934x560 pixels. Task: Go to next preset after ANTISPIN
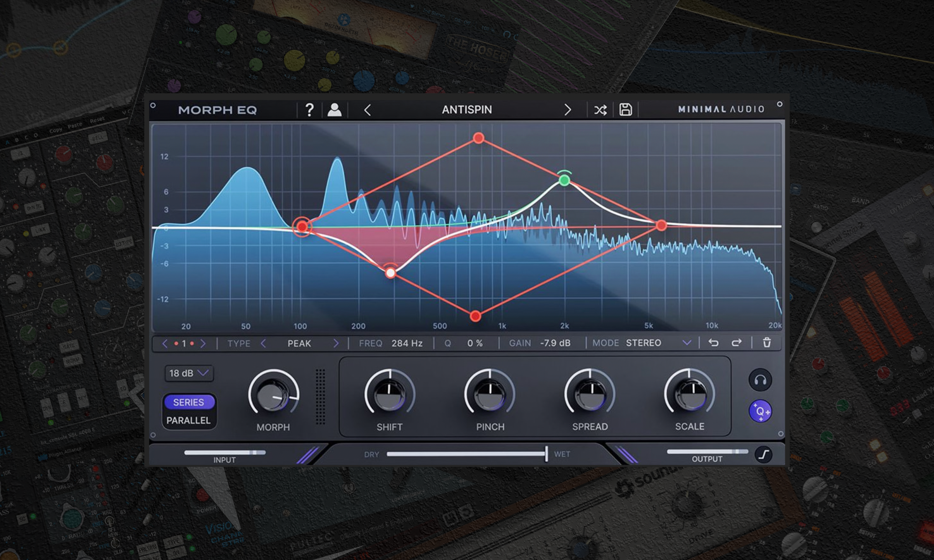click(x=567, y=110)
